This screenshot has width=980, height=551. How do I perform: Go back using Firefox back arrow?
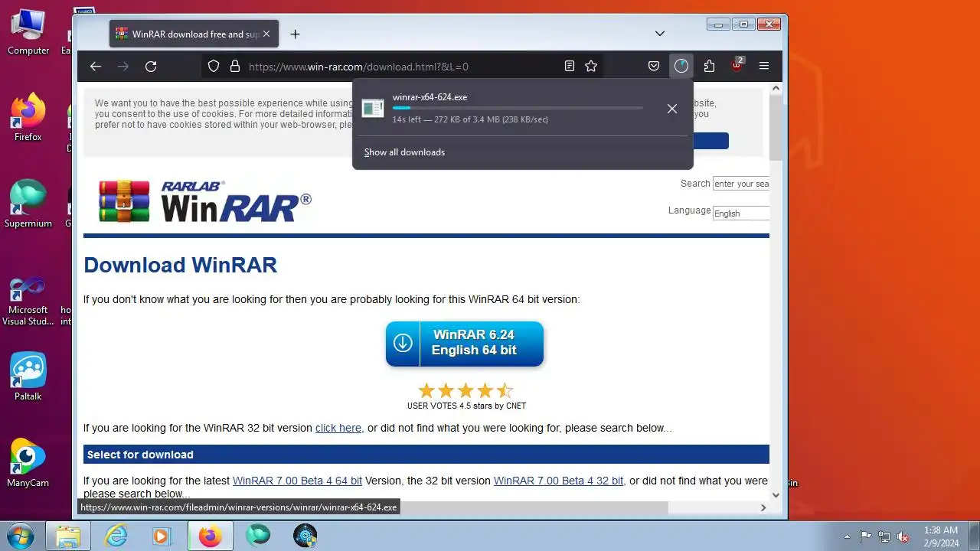(x=95, y=67)
